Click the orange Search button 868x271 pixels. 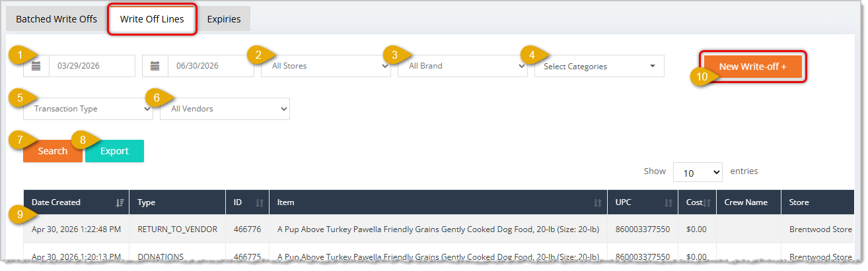pyautogui.click(x=53, y=151)
